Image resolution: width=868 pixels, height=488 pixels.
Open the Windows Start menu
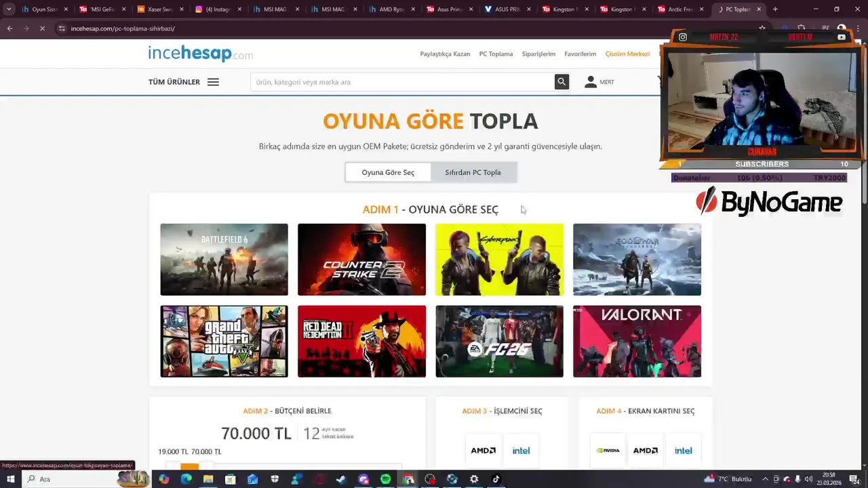[x=10, y=479]
